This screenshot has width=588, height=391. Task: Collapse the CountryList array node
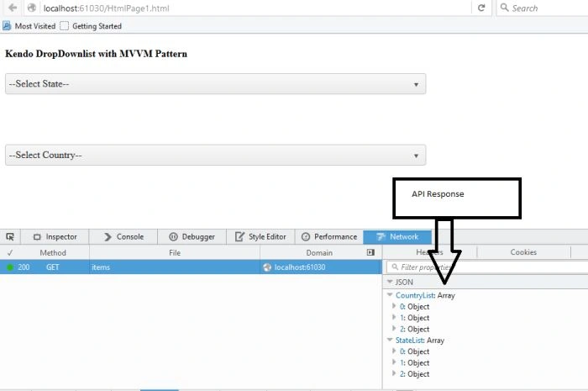click(390, 295)
